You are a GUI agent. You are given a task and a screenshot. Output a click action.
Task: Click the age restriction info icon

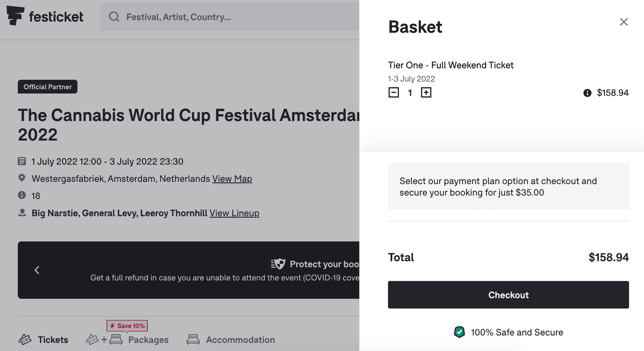point(22,195)
